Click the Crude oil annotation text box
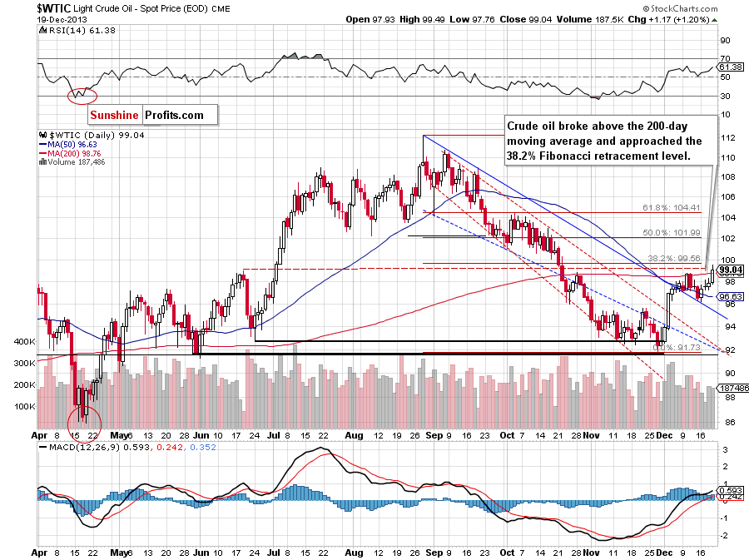 pos(611,141)
